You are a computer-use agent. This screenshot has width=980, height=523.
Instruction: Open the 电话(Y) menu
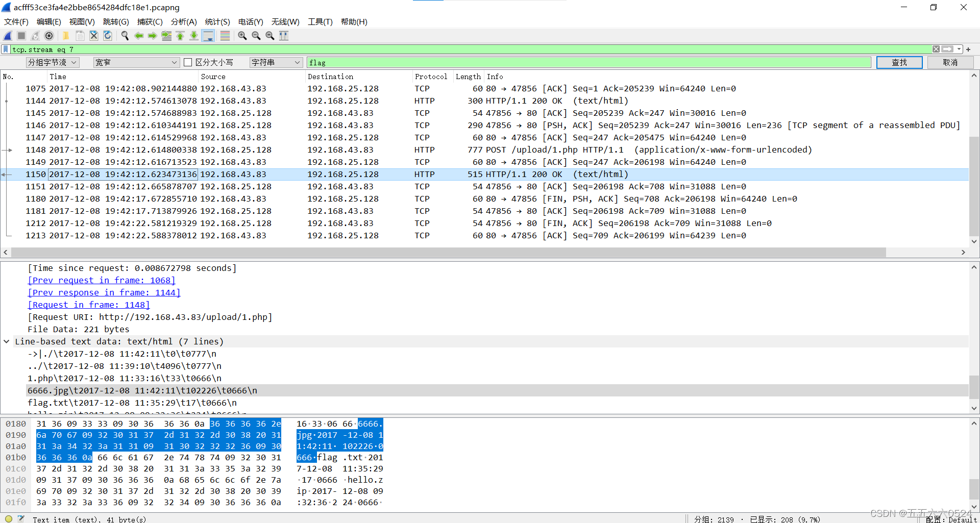click(x=251, y=22)
